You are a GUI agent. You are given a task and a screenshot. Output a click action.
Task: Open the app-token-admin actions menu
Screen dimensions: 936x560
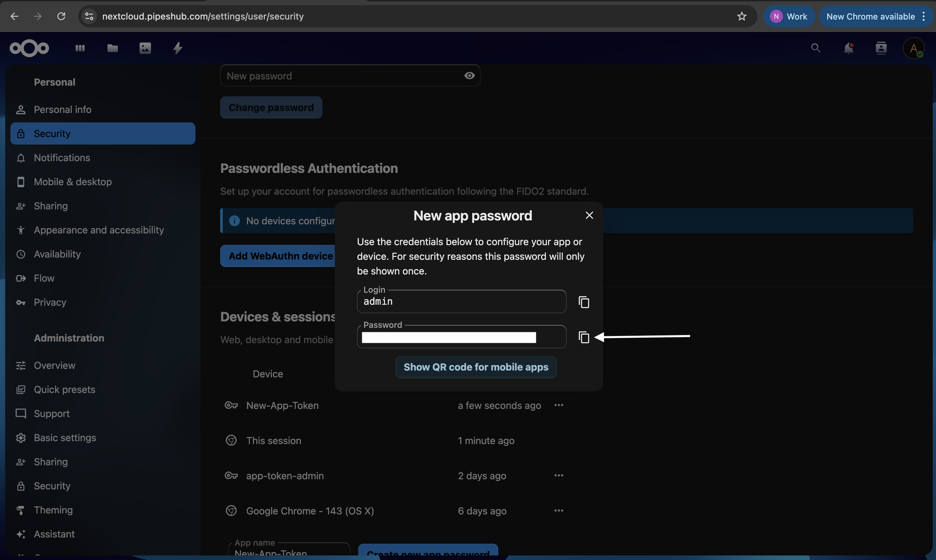559,475
